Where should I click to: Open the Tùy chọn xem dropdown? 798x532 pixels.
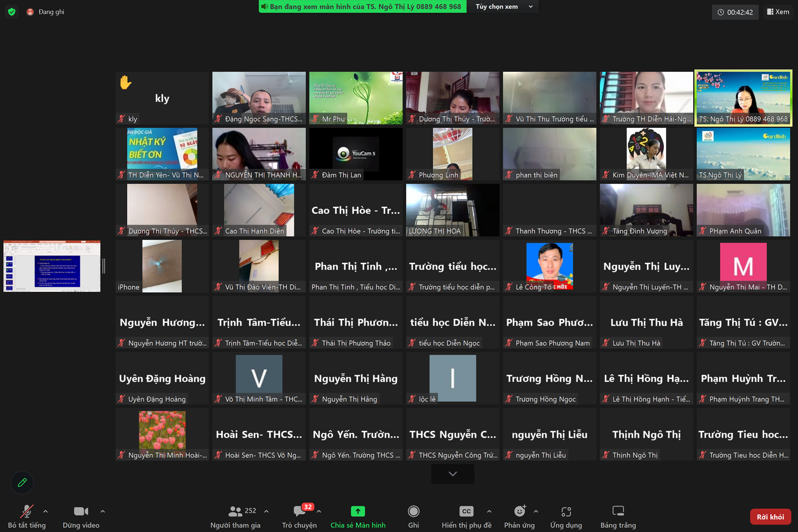[x=503, y=6]
